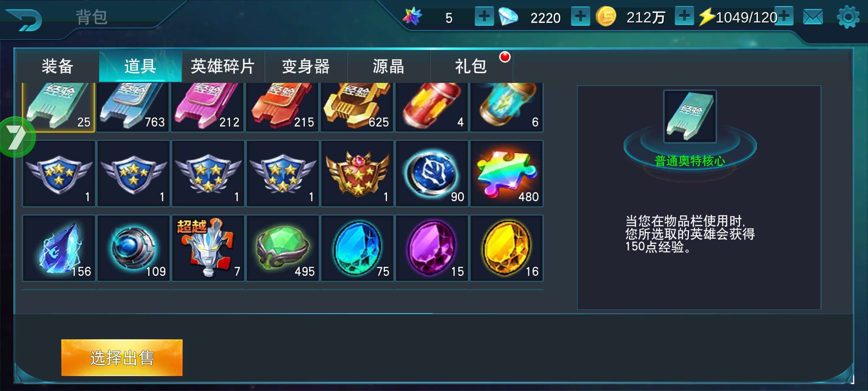Open the settings gear icon
This screenshot has height=391, width=868.
(x=848, y=17)
